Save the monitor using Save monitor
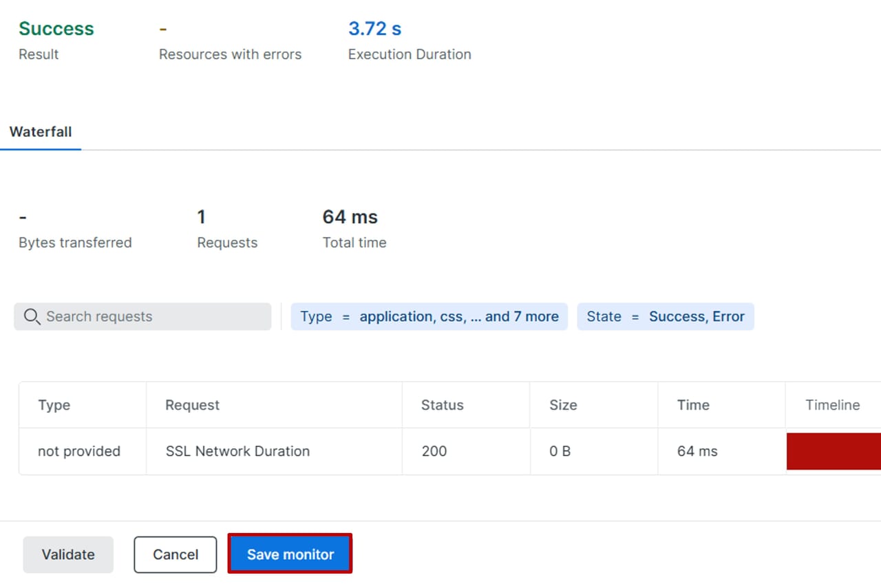This screenshot has width=881, height=588. (290, 554)
